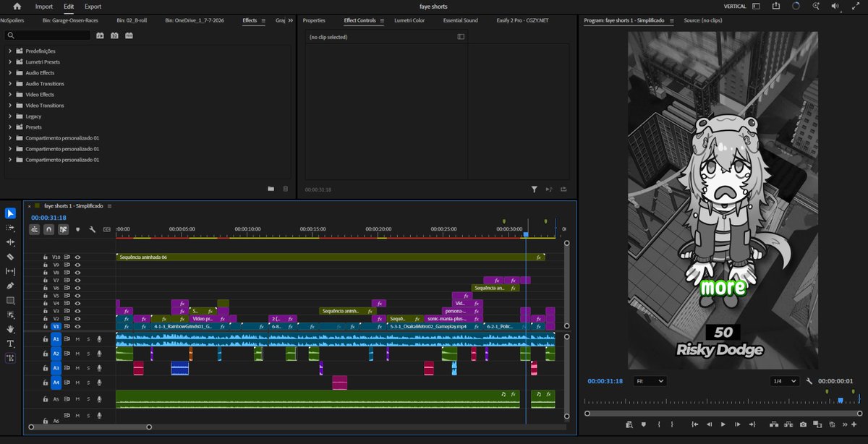The image size is (868, 444).
Task: Choose the Type tool
Action: tap(10, 343)
